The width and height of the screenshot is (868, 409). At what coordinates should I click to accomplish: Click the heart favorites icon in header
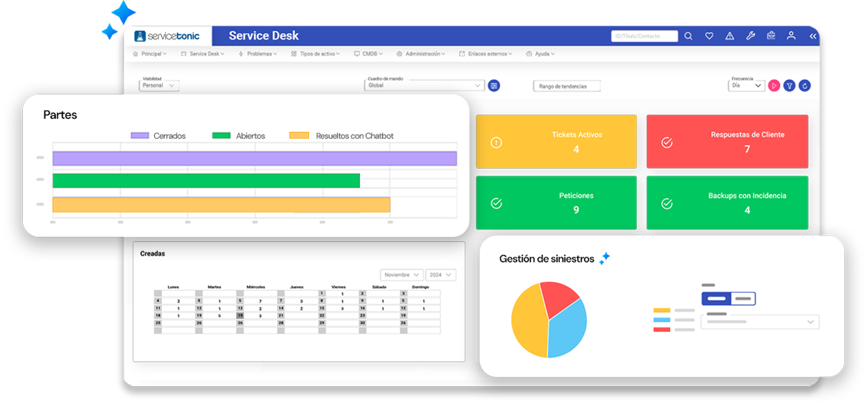click(709, 35)
